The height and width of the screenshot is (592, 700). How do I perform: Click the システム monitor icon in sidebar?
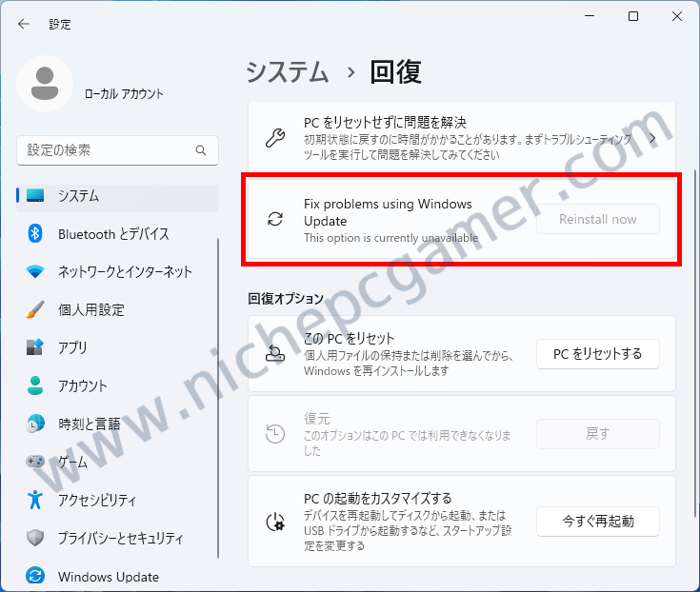(x=35, y=195)
